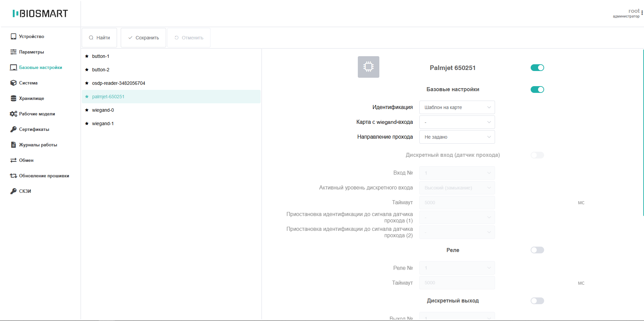Click the Обмен arrows icon
Screen dimensions: 644x321
(13, 160)
